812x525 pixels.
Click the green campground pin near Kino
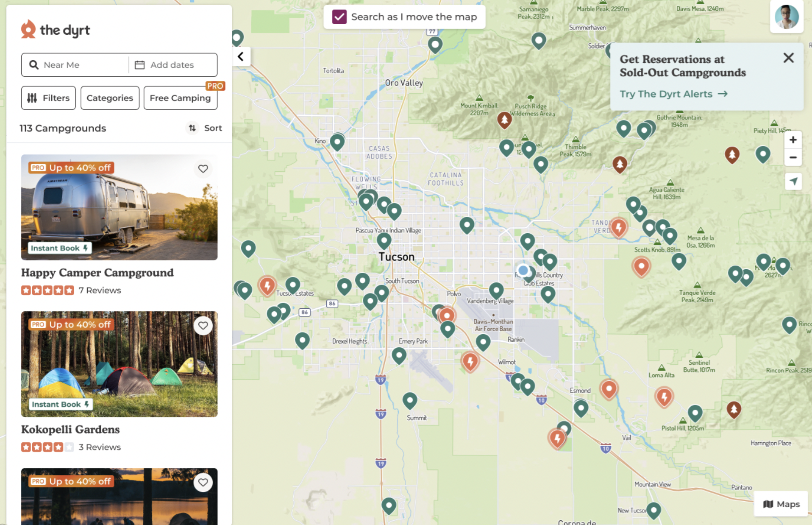click(x=337, y=142)
